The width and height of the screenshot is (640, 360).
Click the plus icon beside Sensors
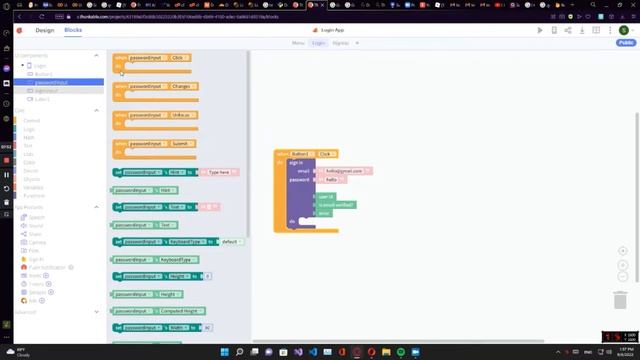point(51,292)
